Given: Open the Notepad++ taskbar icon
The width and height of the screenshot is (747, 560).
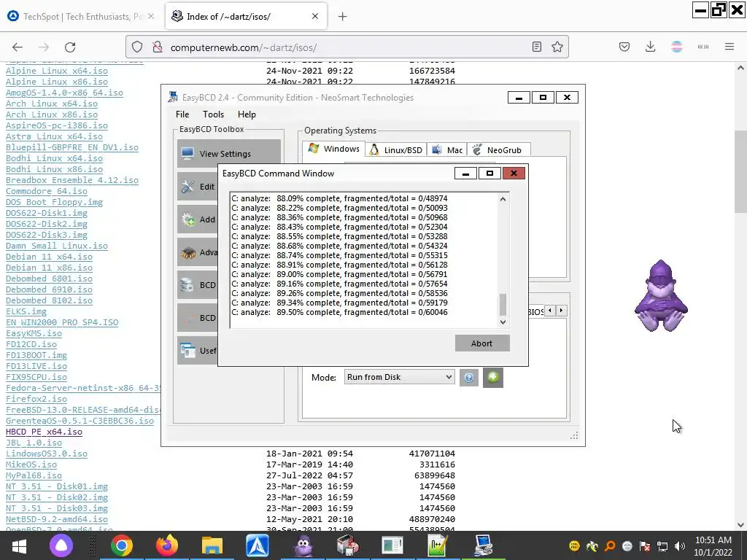Looking at the screenshot, I should point(438,545).
